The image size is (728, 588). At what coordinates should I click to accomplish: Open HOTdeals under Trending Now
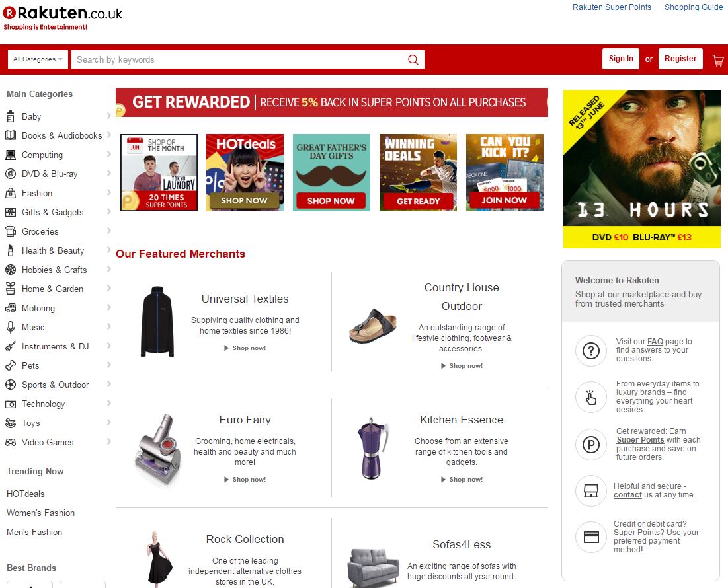[26, 494]
